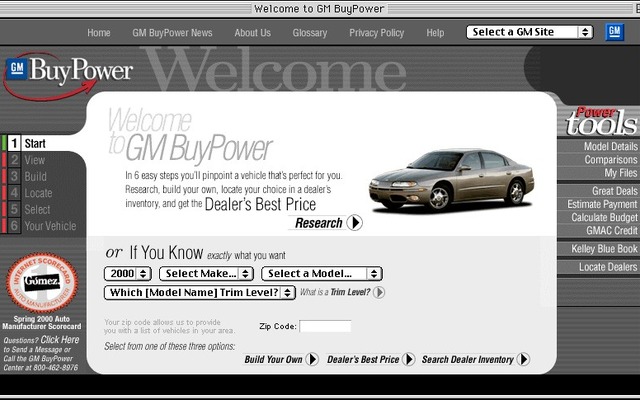640x400 pixels.
Task: Click the Build Your Own link
Action: pos(273,359)
